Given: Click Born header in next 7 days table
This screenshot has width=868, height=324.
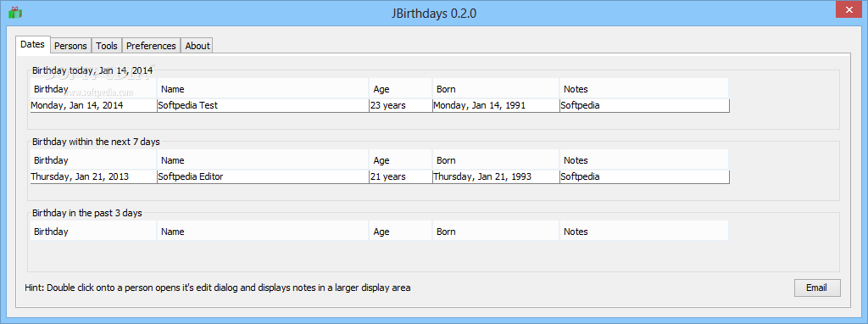Looking at the screenshot, I should (496, 160).
